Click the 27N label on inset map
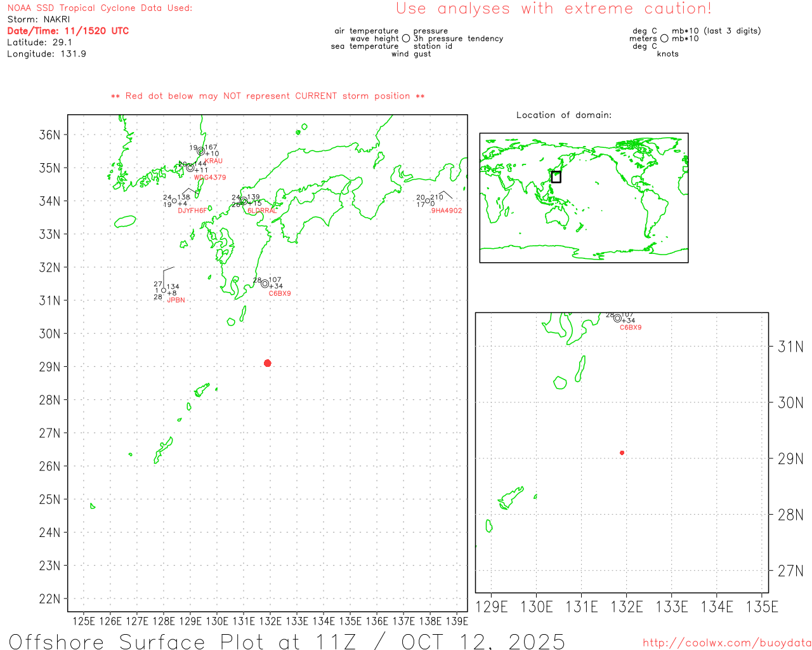The width and height of the screenshot is (812, 650). point(790,571)
